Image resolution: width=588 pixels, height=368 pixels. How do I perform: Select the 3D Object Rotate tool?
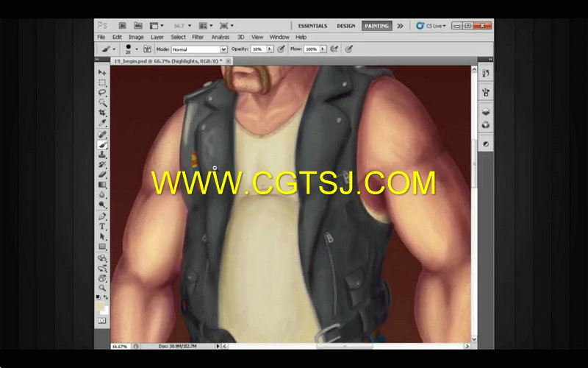102,258
